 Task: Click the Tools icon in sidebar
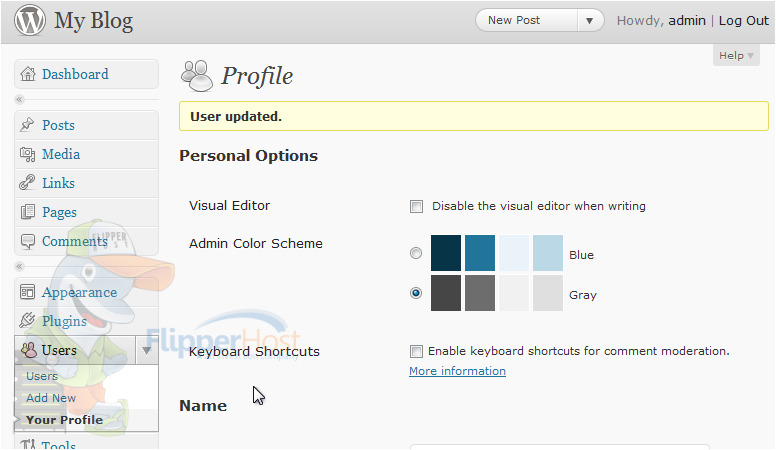pyautogui.click(x=28, y=444)
